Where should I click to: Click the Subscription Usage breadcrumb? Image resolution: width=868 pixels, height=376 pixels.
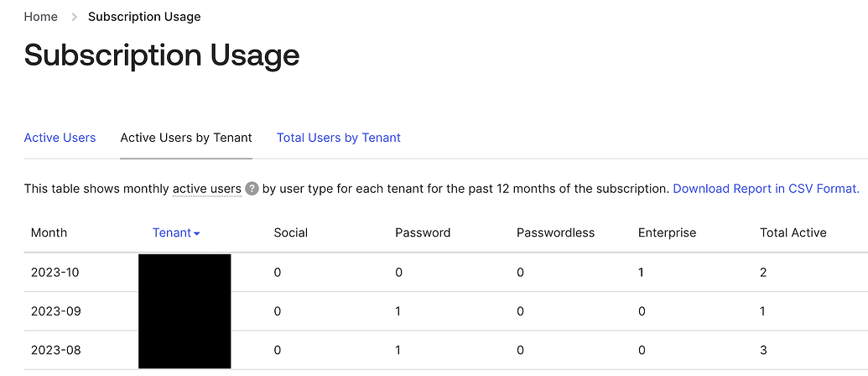[x=144, y=17]
